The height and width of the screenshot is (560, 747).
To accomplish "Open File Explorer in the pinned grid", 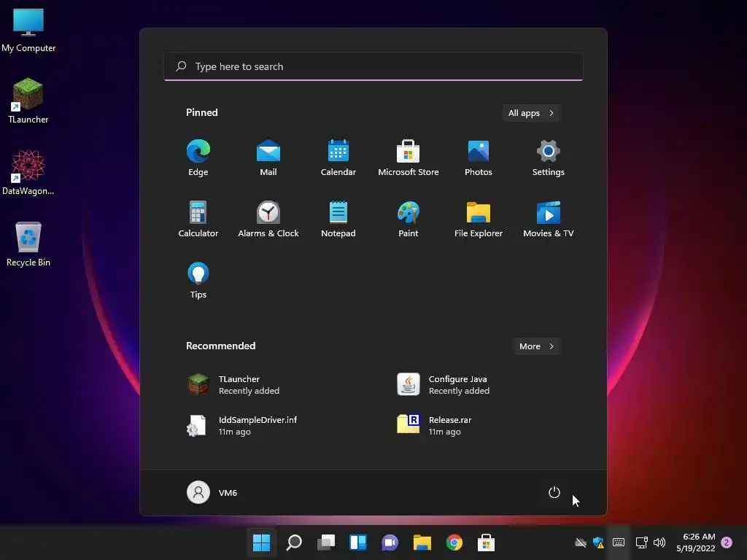I will click(x=479, y=219).
